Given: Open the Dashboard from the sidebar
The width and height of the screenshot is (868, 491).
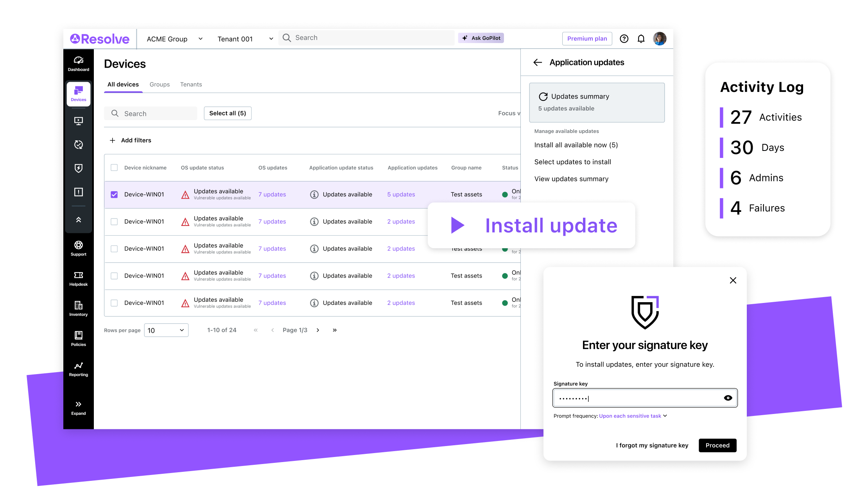Looking at the screenshot, I should 78,63.
